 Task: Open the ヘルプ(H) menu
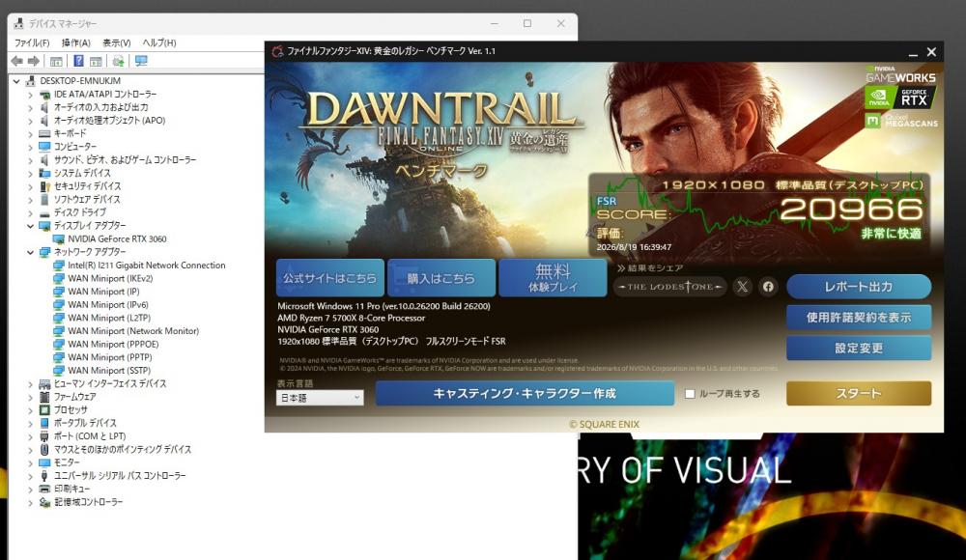pos(159,42)
